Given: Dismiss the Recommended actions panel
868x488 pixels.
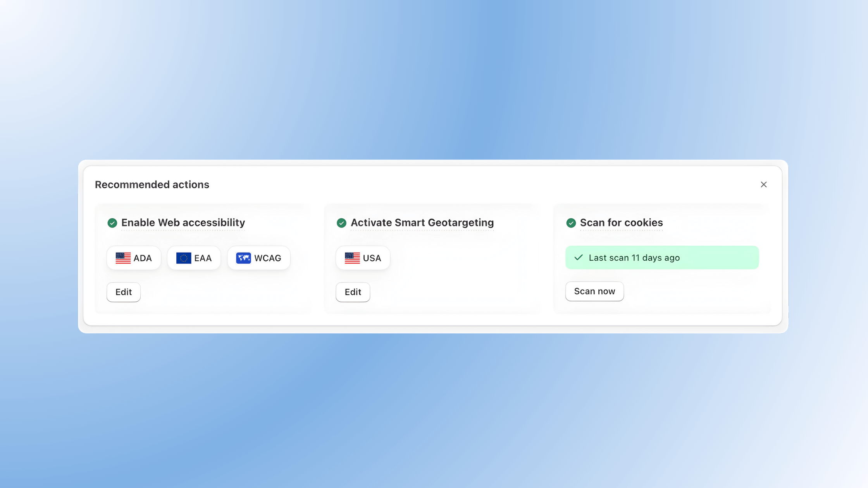Looking at the screenshot, I should click(x=764, y=184).
